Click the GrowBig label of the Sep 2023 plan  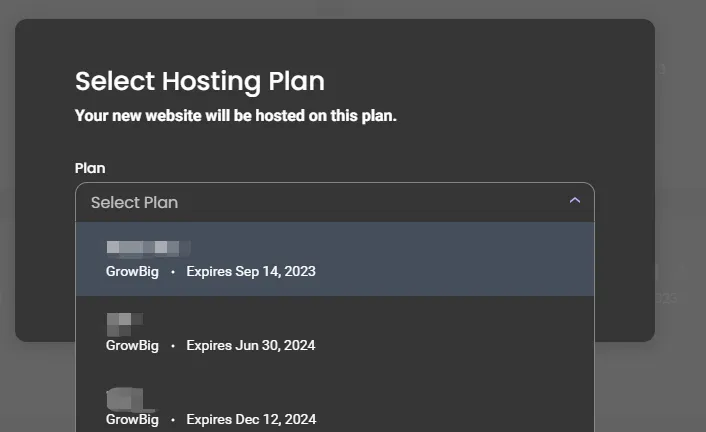pyautogui.click(x=132, y=271)
